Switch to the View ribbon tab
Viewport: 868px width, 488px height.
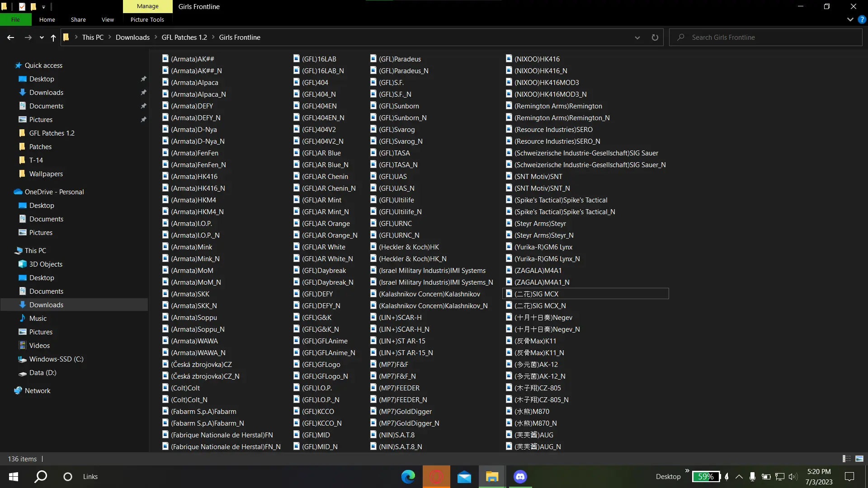click(x=108, y=19)
